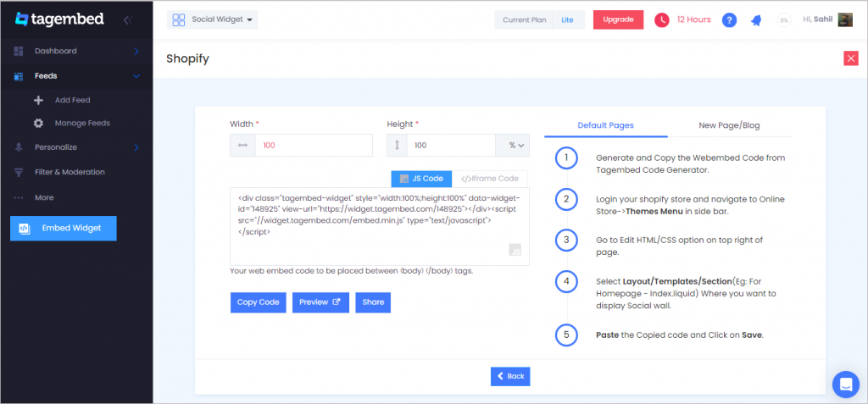Click the Personalize sidebar icon
This screenshot has width=868, height=404.
pos(19,147)
